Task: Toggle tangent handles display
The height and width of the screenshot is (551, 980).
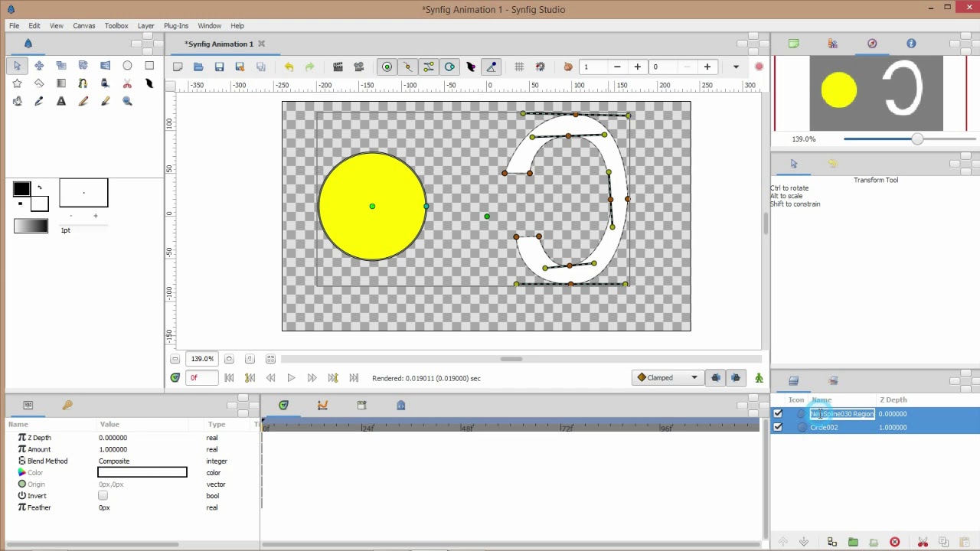Action: [x=429, y=67]
